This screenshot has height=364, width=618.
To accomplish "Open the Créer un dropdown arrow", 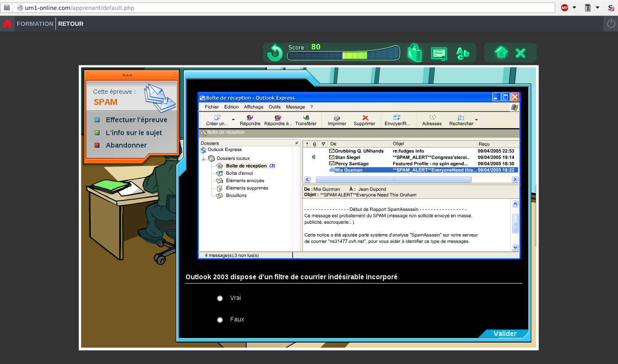I will point(233,120).
